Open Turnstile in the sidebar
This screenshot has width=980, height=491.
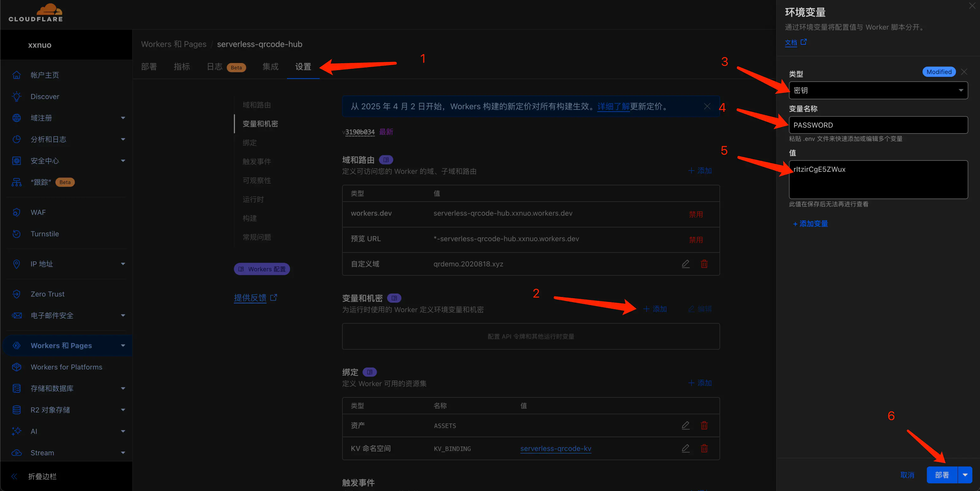coord(45,233)
